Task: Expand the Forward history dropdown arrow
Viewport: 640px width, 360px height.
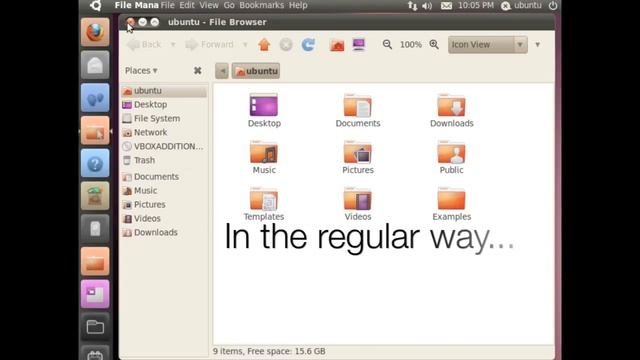Action: click(x=245, y=44)
